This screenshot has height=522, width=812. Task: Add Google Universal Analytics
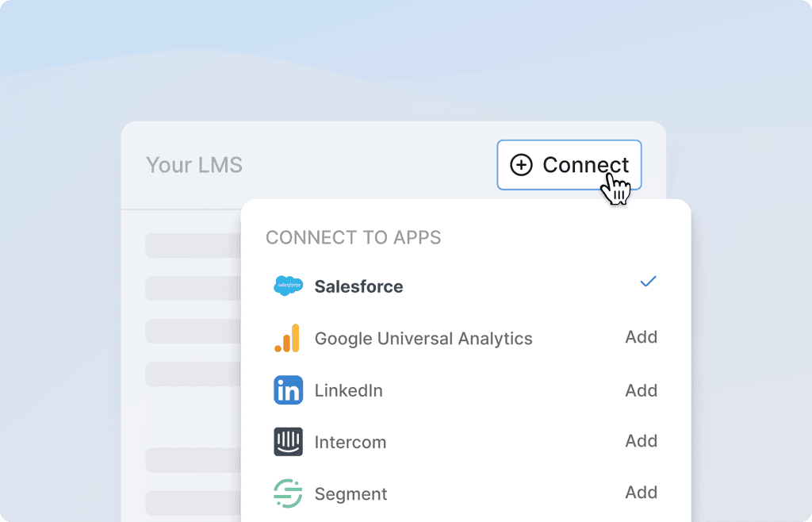[x=641, y=338]
